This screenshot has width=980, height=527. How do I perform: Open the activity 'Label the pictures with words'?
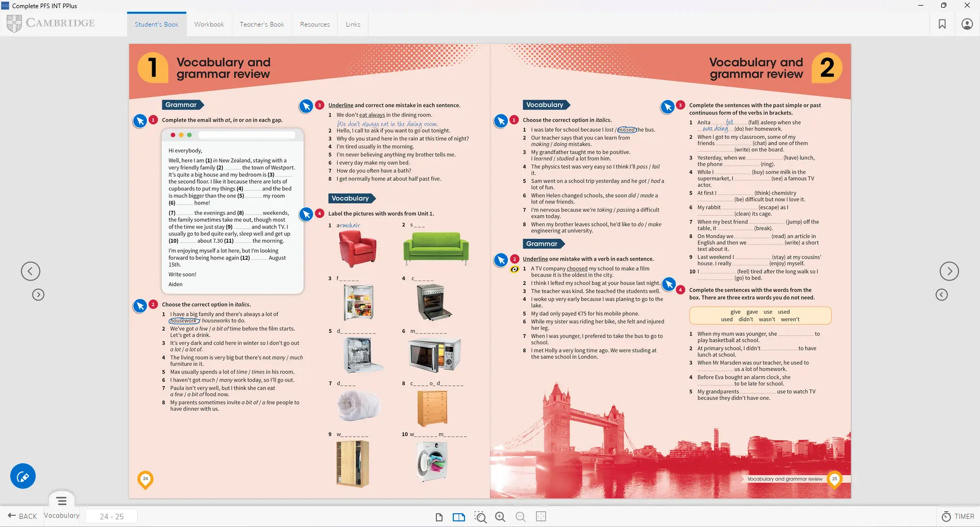coord(306,214)
